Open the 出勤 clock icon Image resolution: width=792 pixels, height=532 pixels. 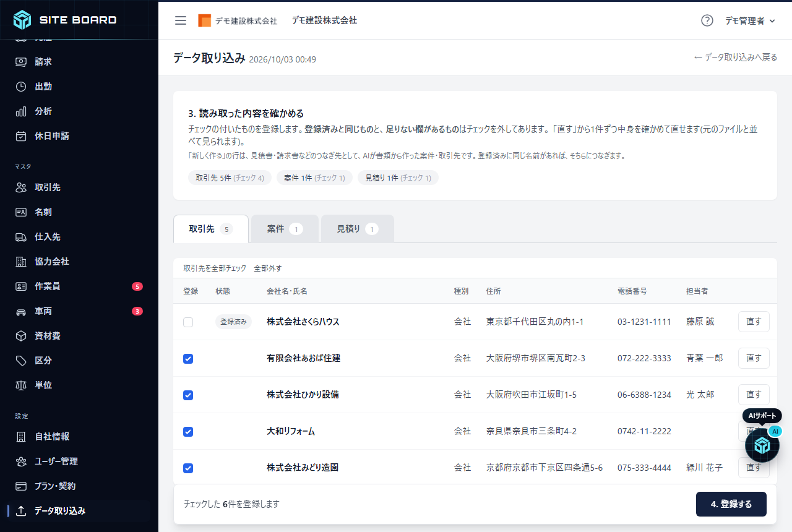(21, 87)
